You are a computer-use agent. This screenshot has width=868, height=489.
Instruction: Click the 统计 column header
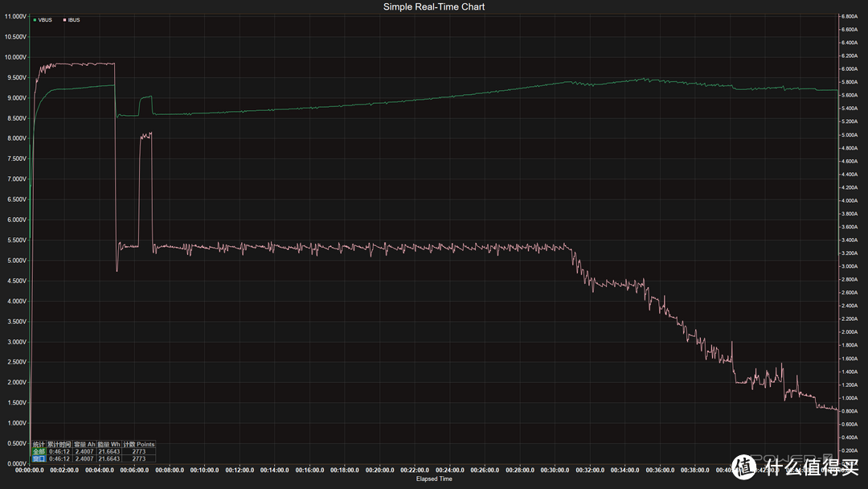[x=39, y=444]
